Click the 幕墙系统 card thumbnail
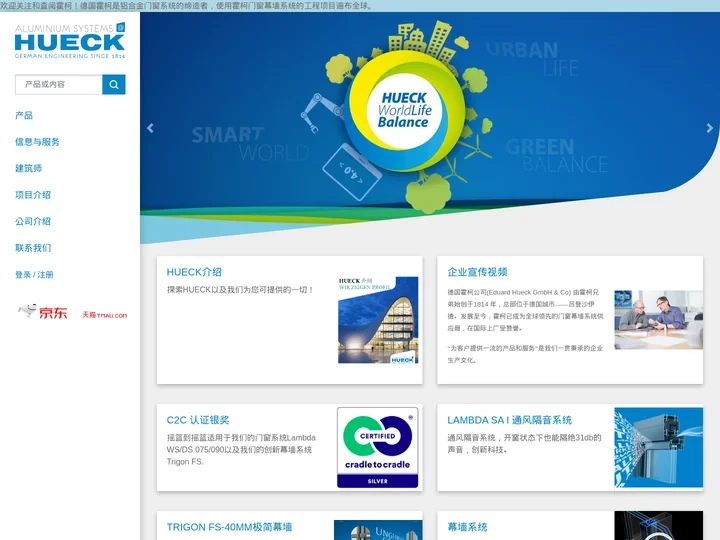 (x=658, y=525)
